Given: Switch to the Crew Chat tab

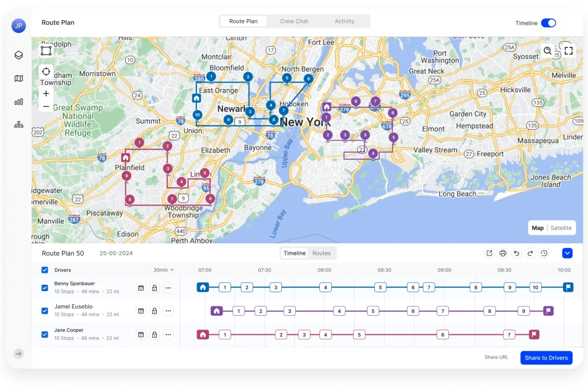Looking at the screenshot, I should tap(294, 21).
